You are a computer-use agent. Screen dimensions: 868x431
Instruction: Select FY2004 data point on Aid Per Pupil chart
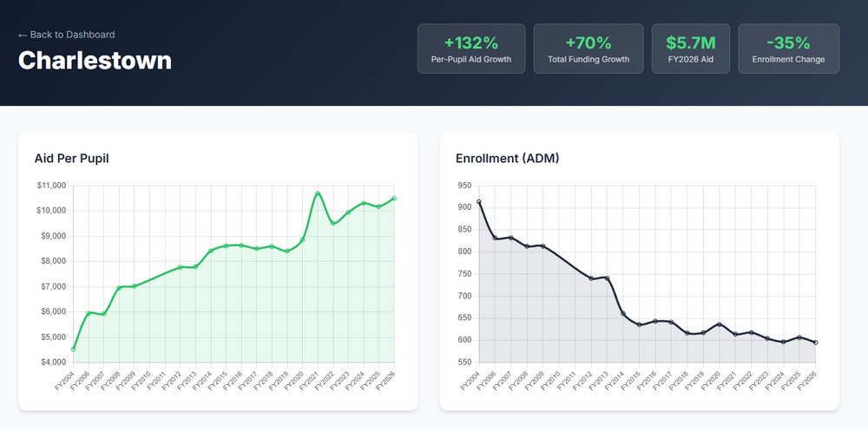pyautogui.click(x=73, y=349)
